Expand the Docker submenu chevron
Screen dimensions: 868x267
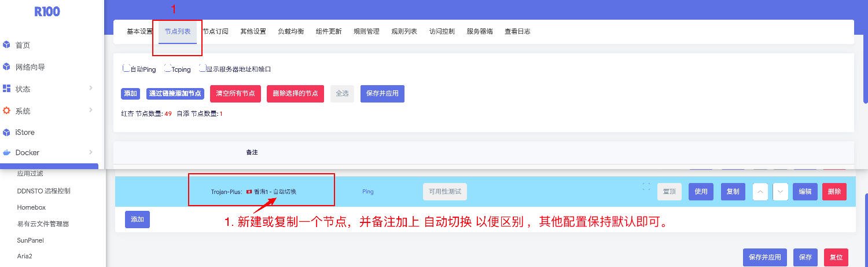click(x=91, y=152)
